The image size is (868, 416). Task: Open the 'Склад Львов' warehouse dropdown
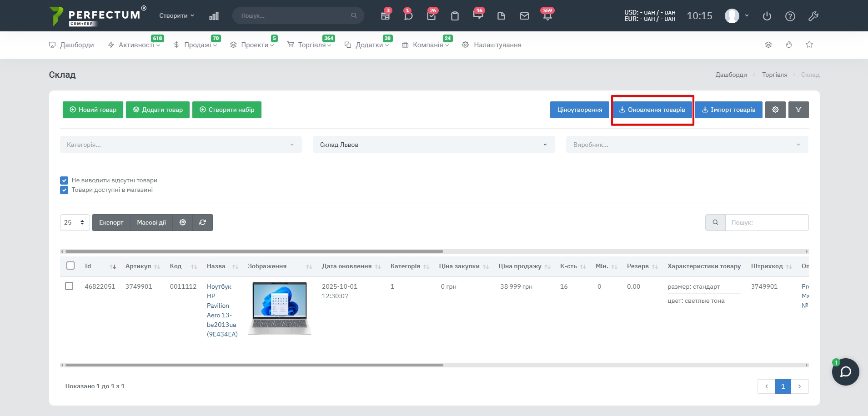click(x=433, y=145)
